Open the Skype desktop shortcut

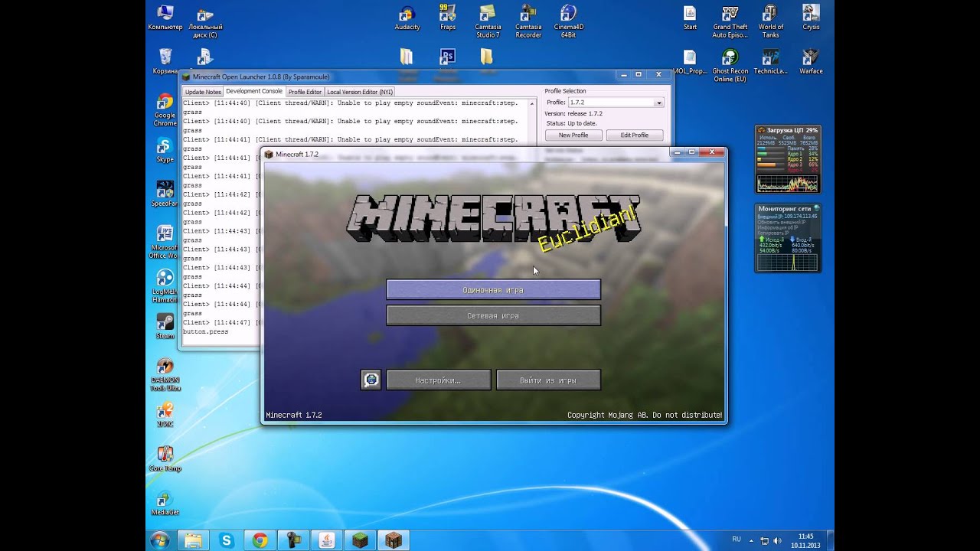click(x=165, y=150)
